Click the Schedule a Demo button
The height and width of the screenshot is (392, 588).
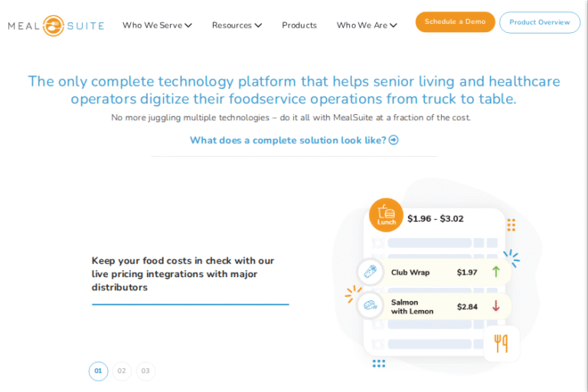click(455, 22)
